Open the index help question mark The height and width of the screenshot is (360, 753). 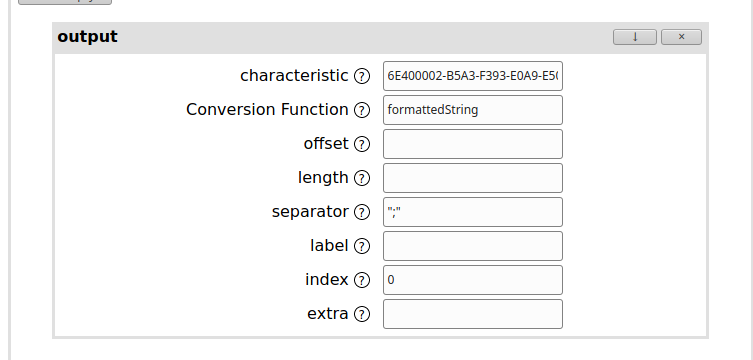(x=362, y=280)
